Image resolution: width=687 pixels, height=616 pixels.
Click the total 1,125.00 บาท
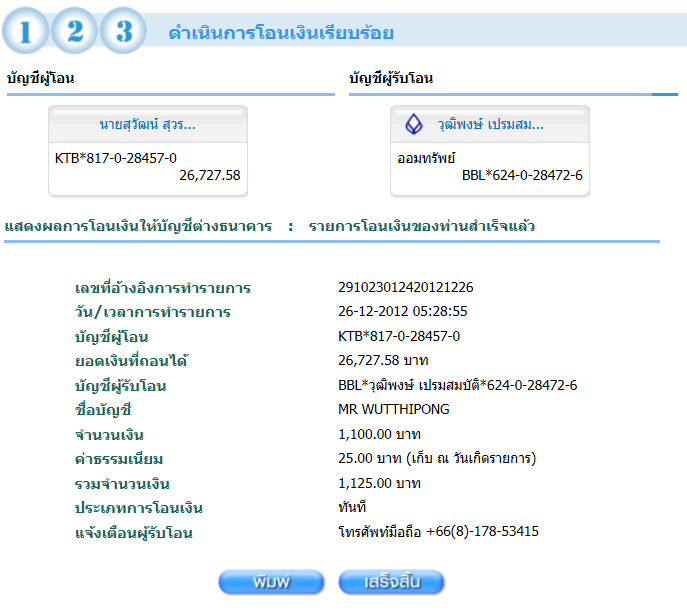coord(379,483)
